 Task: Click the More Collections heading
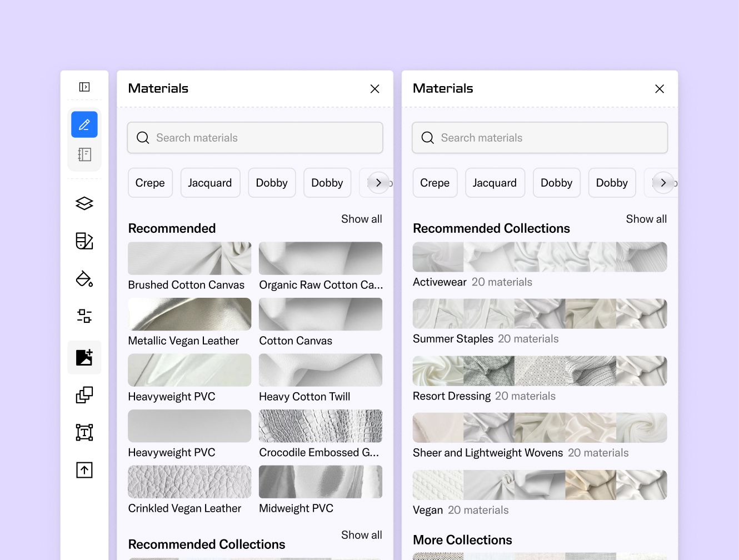462,540
